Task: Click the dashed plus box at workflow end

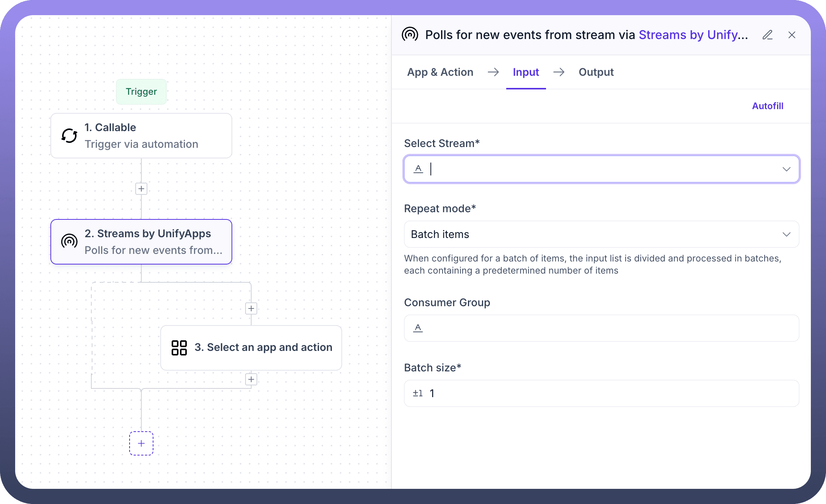Action: pyautogui.click(x=141, y=443)
